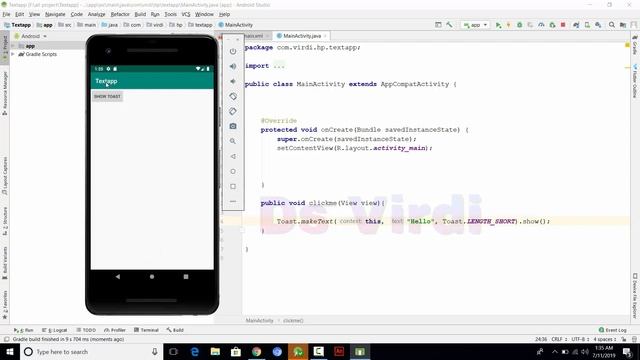640x360 pixels.
Task: Open File Explorer from the taskbar
Action: (215, 351)
